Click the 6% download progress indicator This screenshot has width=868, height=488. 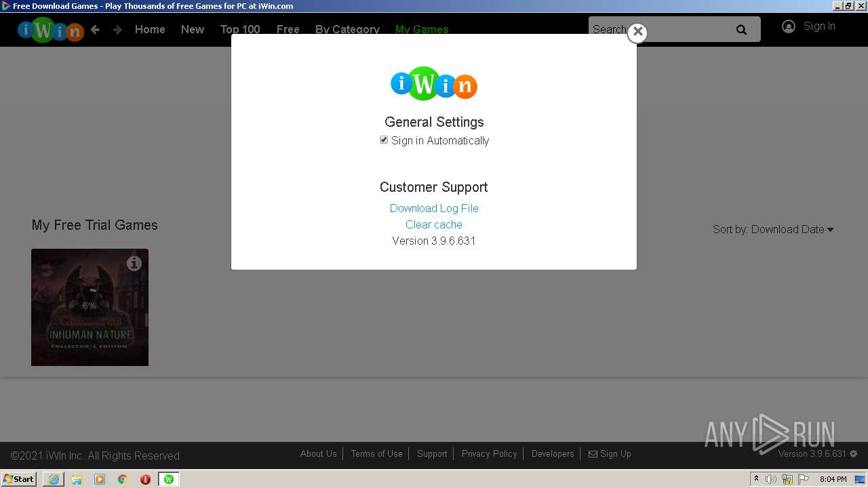tap(90, 306)
